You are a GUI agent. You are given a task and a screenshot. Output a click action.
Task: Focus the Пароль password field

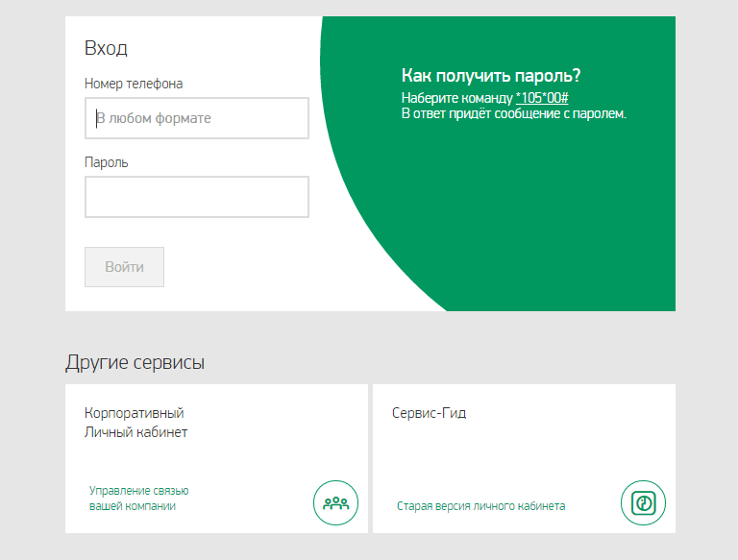197,197
